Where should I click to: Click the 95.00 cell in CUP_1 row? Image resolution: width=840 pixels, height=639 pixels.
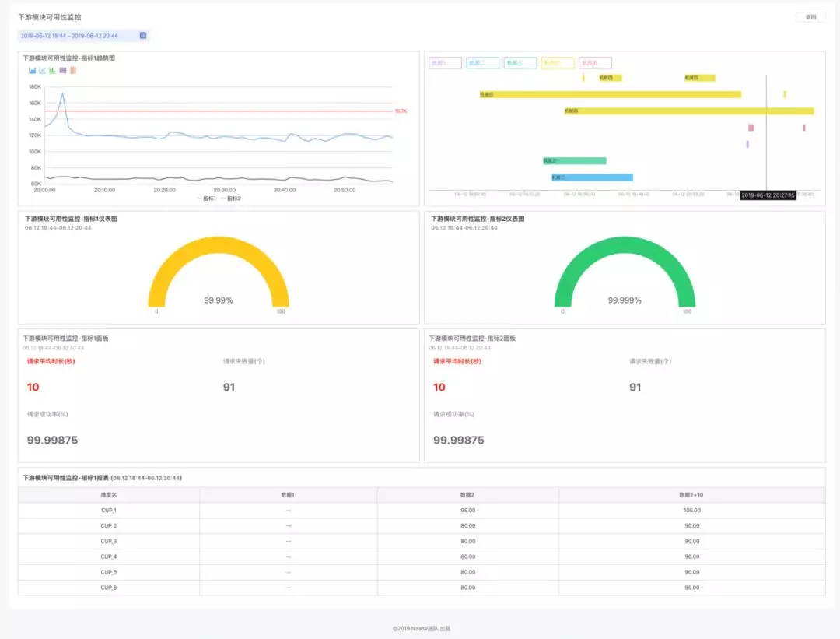click(x=467, y=511)
